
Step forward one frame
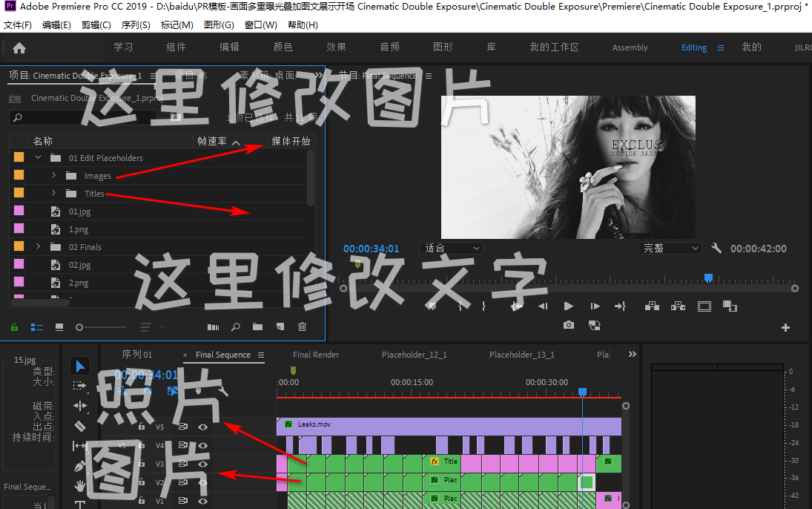(x=595, y=306)
